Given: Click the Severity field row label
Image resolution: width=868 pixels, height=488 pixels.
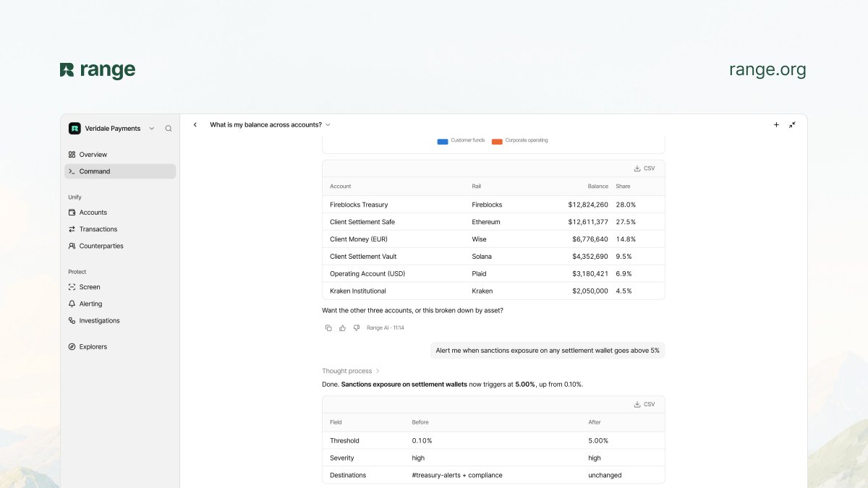Looking at the screenshot, I should click(341, 458).
